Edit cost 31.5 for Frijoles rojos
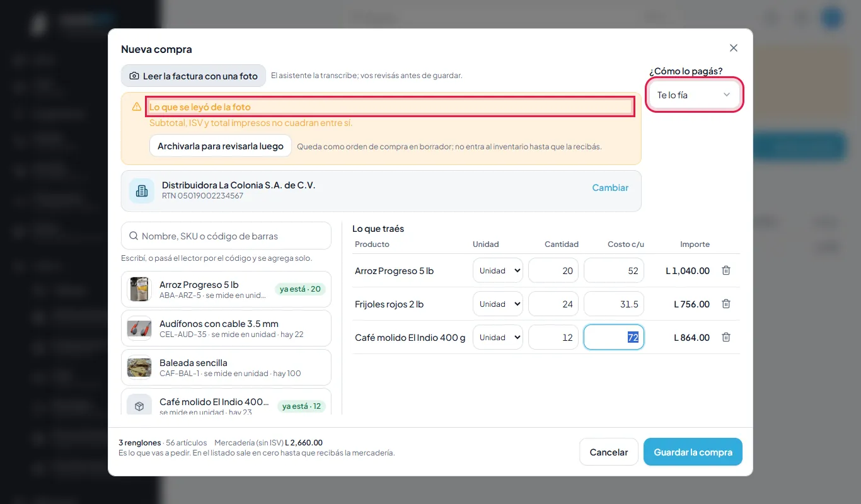Screen dimensions: 861x504 point(614,304)
